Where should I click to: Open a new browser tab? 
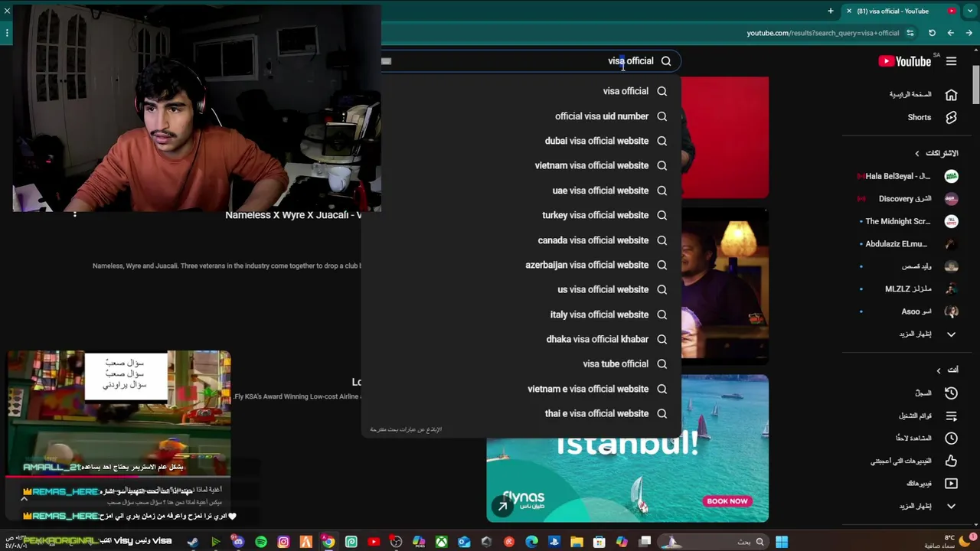[x=830, y=11]
